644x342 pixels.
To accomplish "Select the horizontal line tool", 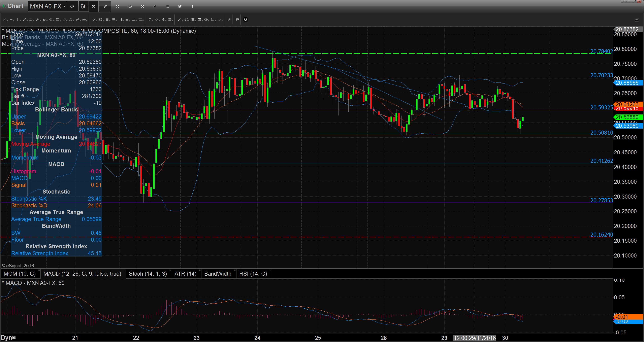I will (11, 20).
